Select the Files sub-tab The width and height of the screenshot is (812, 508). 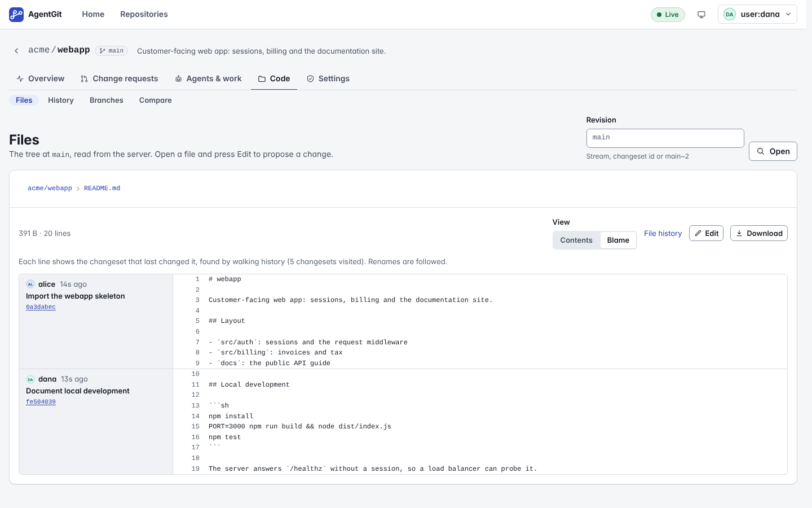(24, 100)
